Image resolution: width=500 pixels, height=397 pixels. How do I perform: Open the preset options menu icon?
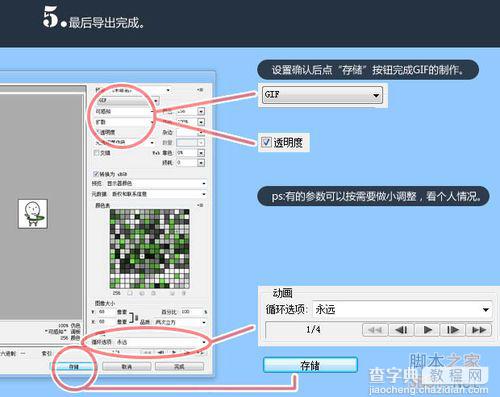[x=200, y=90]
